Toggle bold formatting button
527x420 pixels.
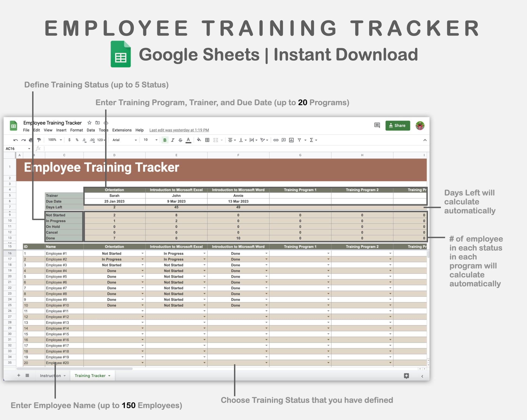coord(165,140)
